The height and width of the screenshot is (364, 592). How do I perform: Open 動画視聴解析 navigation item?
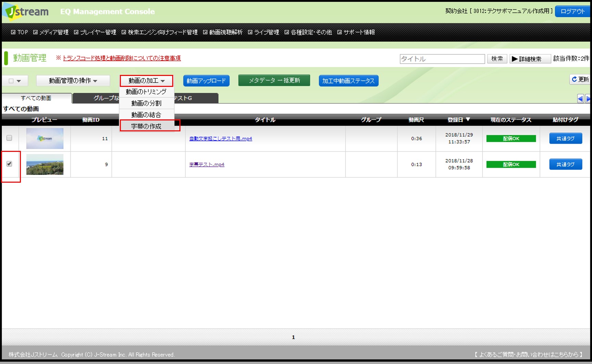[223, 32]
